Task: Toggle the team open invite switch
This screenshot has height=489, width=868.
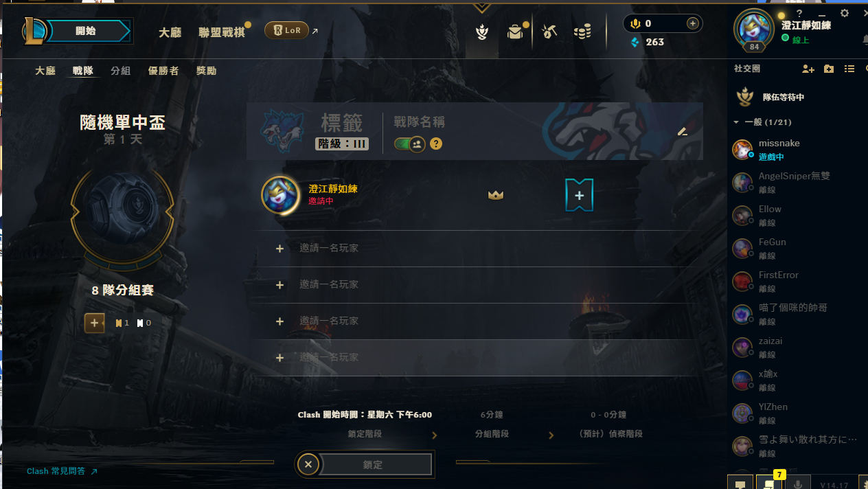Action: tap(410, 144)
